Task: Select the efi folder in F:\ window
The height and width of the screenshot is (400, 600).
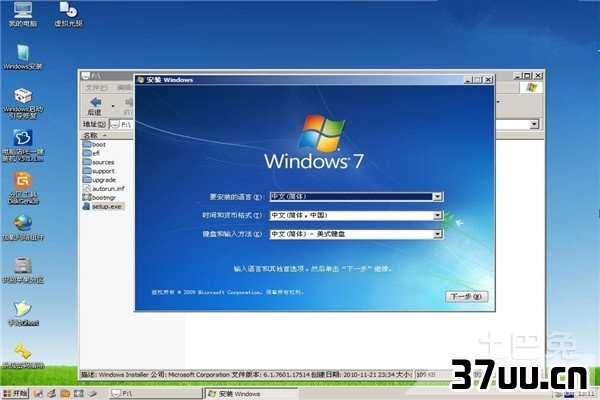Action: (x=91, y=153)
